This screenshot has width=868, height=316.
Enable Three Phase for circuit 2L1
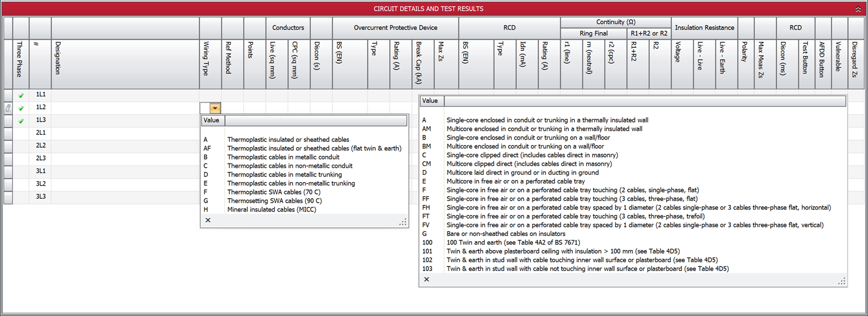pyautogui.click(x=21, y=133)
